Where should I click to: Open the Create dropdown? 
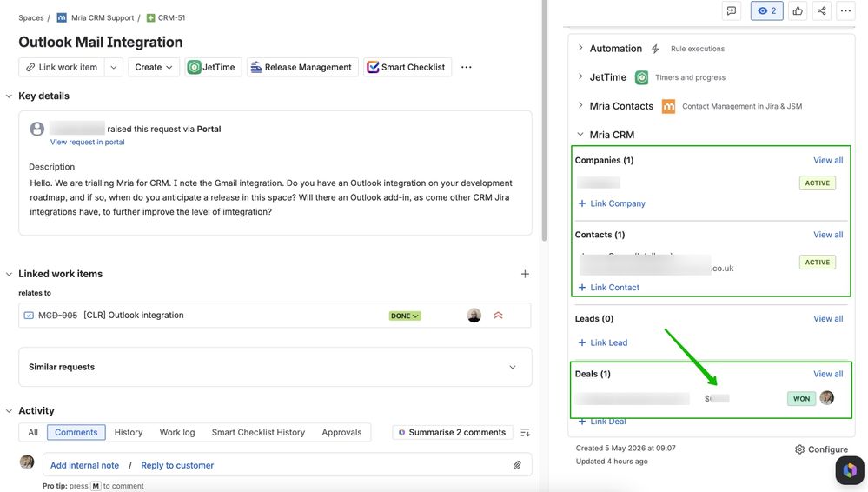153,67
